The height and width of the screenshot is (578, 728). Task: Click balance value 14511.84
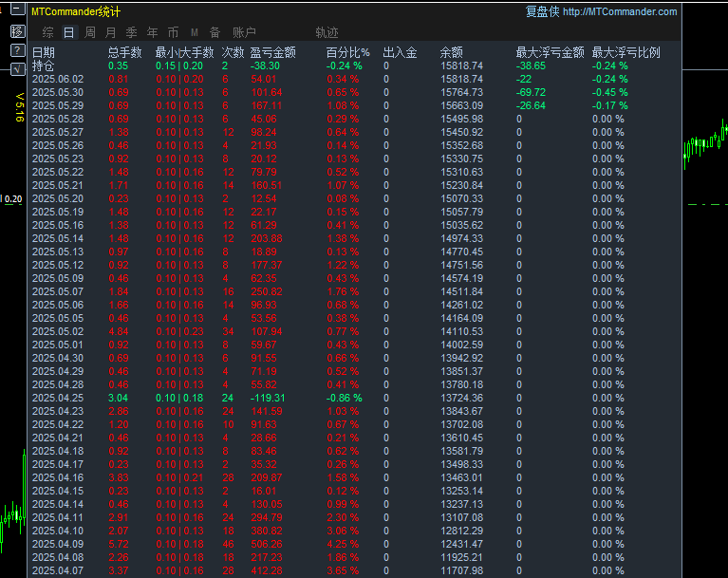tap(462, 291)
